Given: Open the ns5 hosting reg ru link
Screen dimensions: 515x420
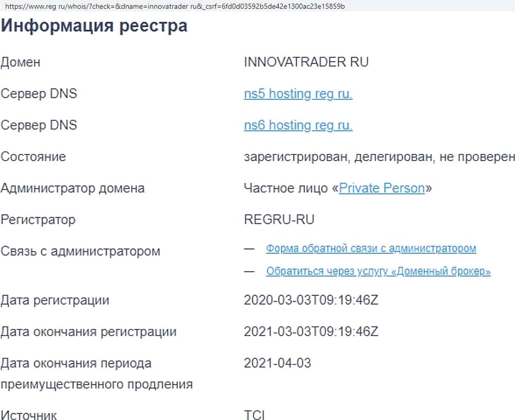Looking at the screenshot, I should click(x=298, y=94).
